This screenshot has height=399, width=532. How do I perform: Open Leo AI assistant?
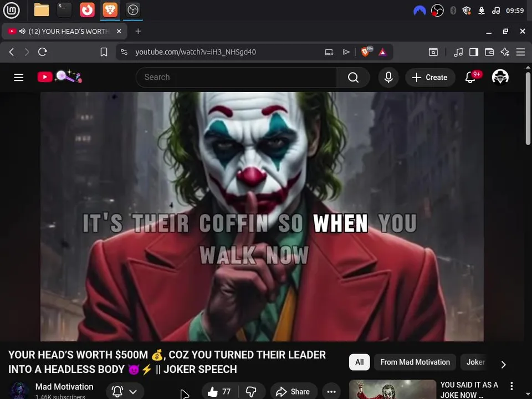(505, 52)
